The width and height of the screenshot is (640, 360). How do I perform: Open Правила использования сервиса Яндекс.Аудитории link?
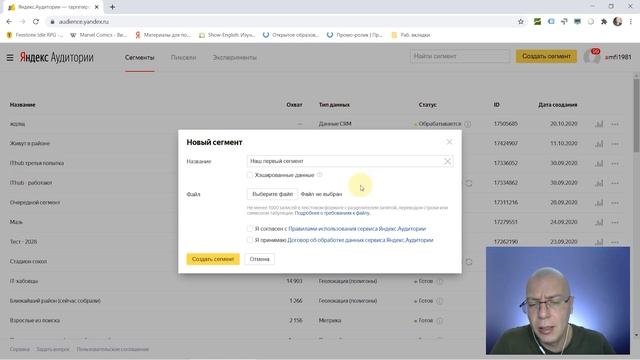tap(357, 229)
